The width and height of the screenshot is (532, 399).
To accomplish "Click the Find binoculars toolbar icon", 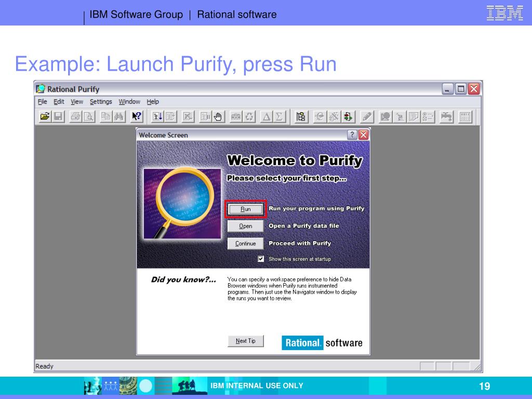I will tap(119, 117).
